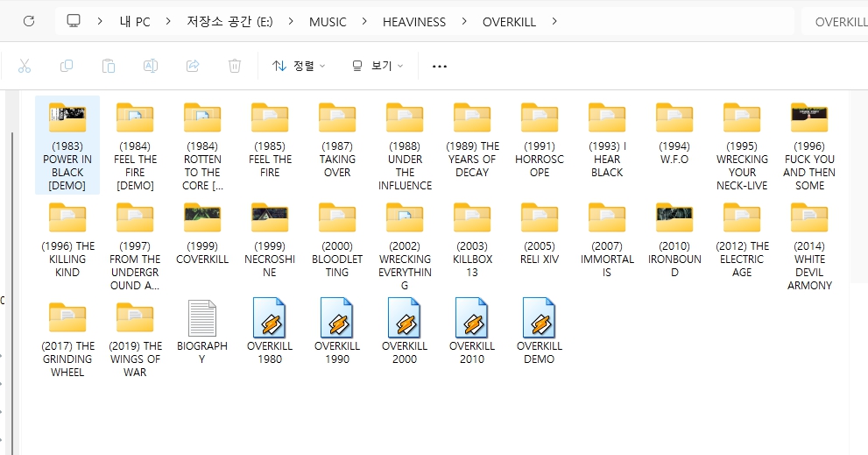The image size is (868, 455).
Task: Click OVERKILL breadcrumb segment
Action: click(x=509, y=22)
